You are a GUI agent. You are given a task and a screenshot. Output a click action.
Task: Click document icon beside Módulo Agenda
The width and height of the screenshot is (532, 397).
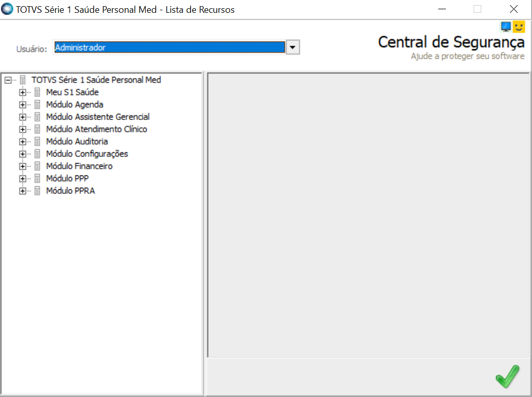pos(37,105)
